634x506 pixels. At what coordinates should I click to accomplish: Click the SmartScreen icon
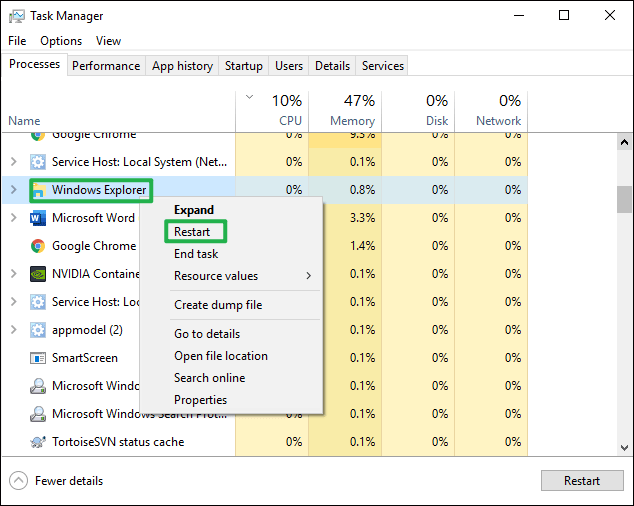[38, 358]
